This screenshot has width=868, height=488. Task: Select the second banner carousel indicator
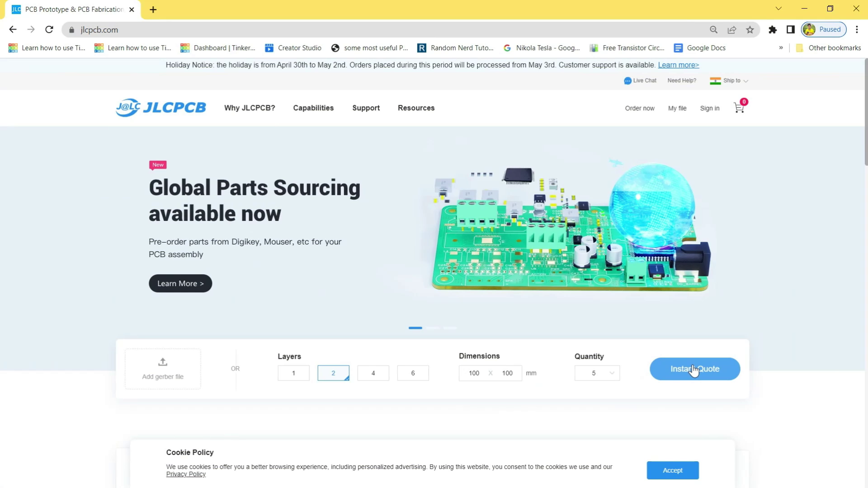[433, 328]
